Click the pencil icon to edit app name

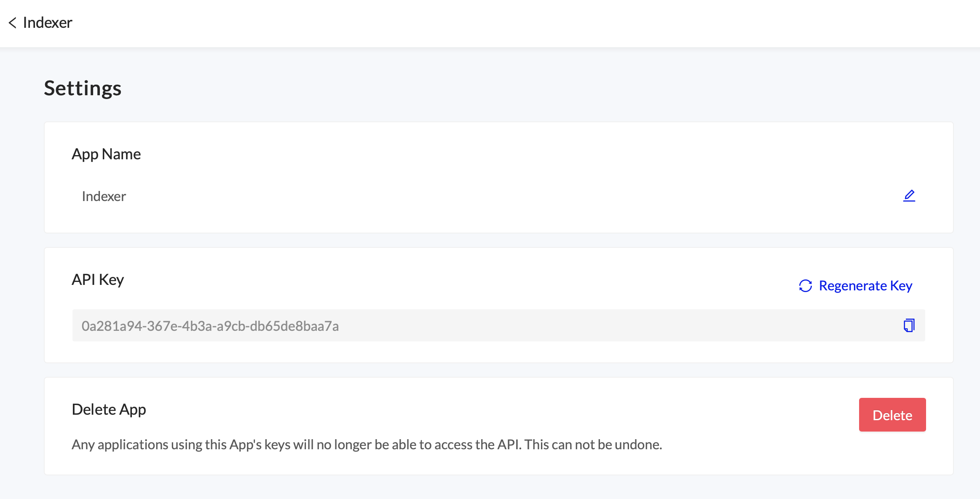pos(909,196)
